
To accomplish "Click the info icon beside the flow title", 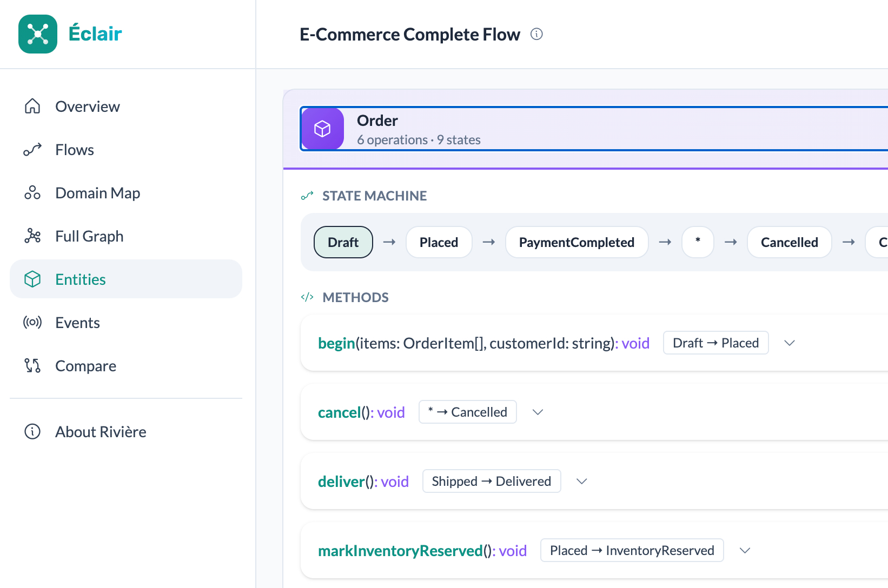I will [x=536, y=34].
